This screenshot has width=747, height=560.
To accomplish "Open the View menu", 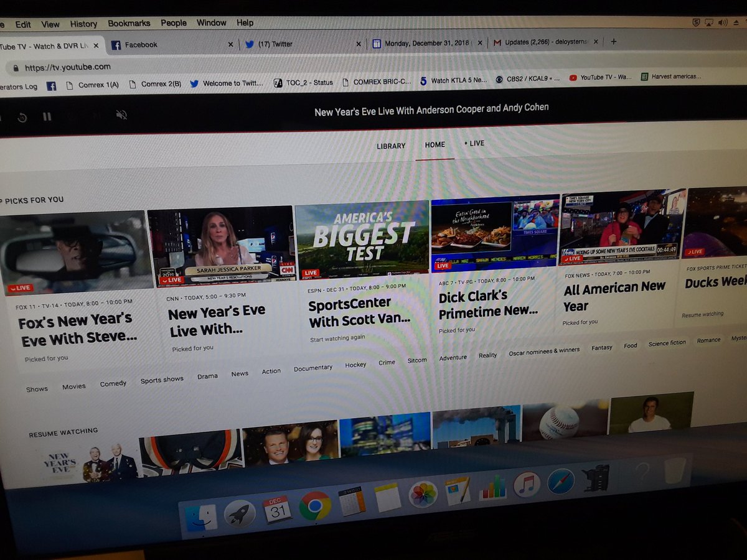I will coord(50,24).
